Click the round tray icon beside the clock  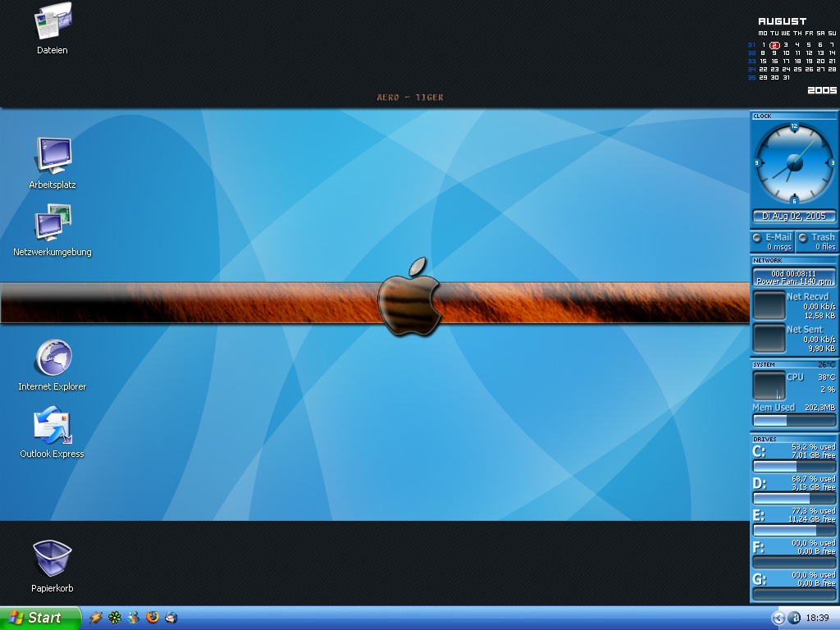pyautogui.click(x=795, y=618)
